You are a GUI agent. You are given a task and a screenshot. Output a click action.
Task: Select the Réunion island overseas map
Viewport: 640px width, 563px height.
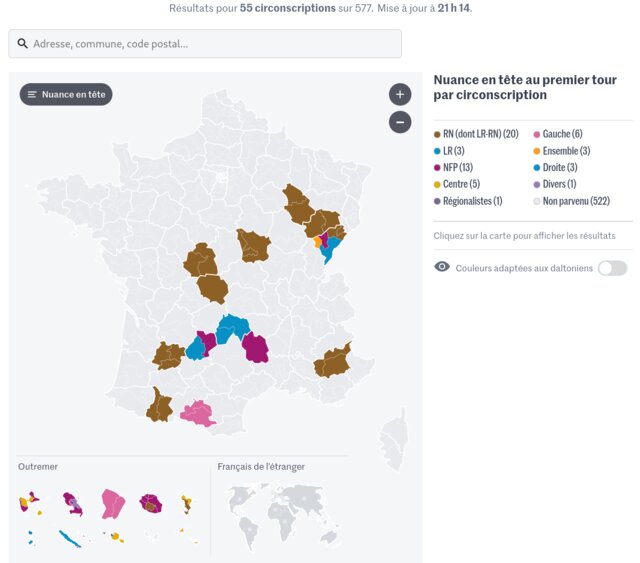151,503
